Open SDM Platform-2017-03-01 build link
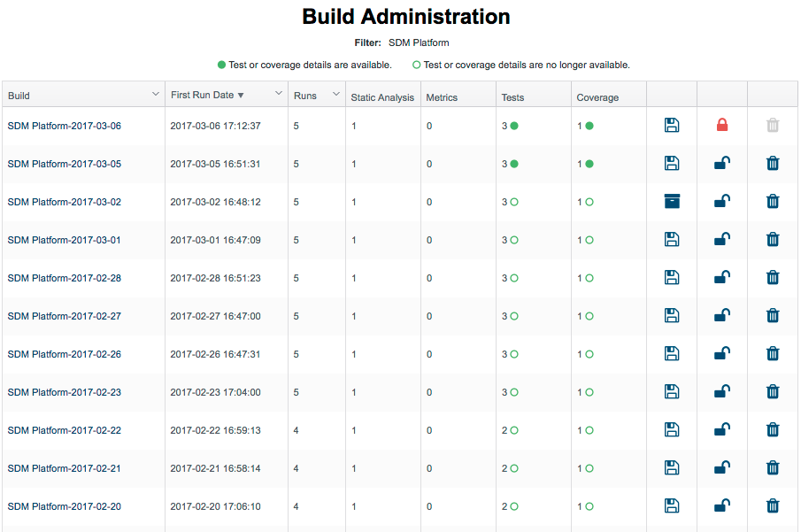 click(64, 240)
